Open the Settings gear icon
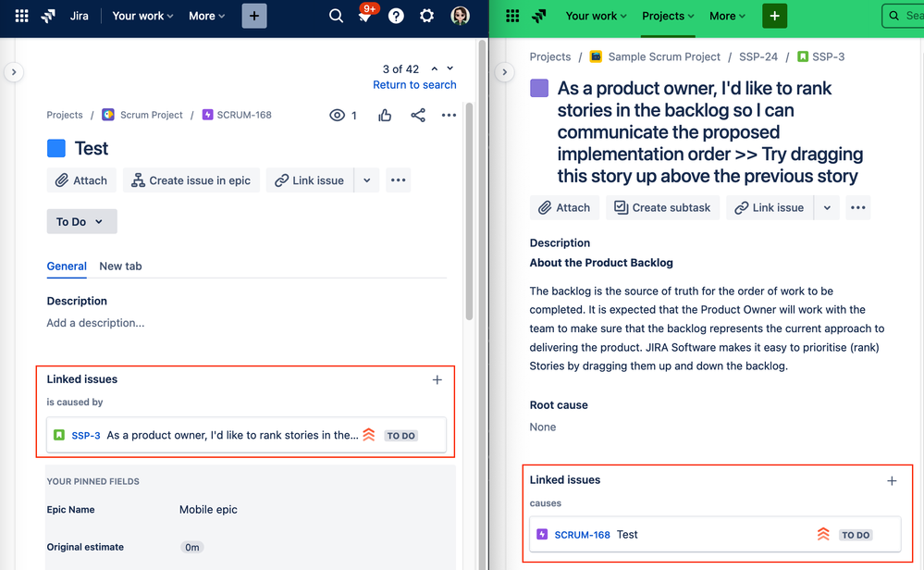Screen dimensions: 924x570 [426, 16]
